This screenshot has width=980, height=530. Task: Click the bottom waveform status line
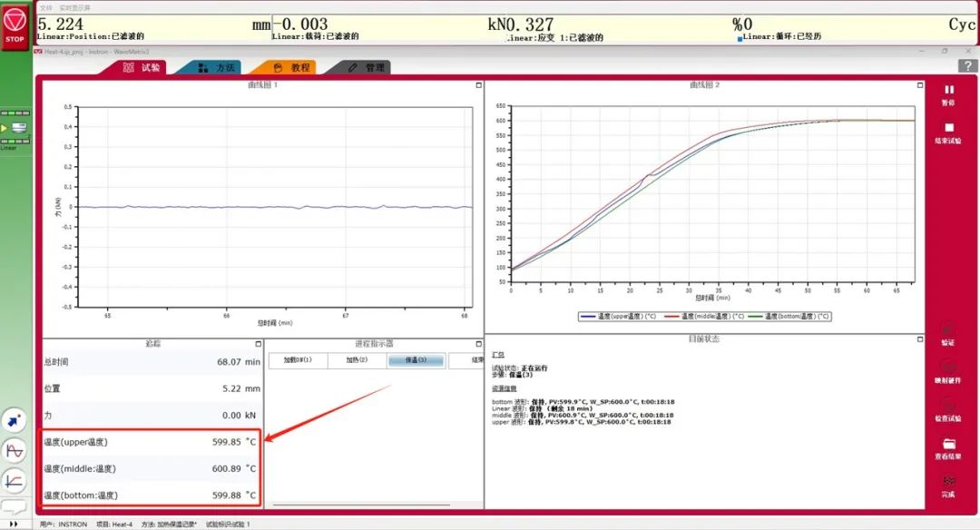pos(583,402)
